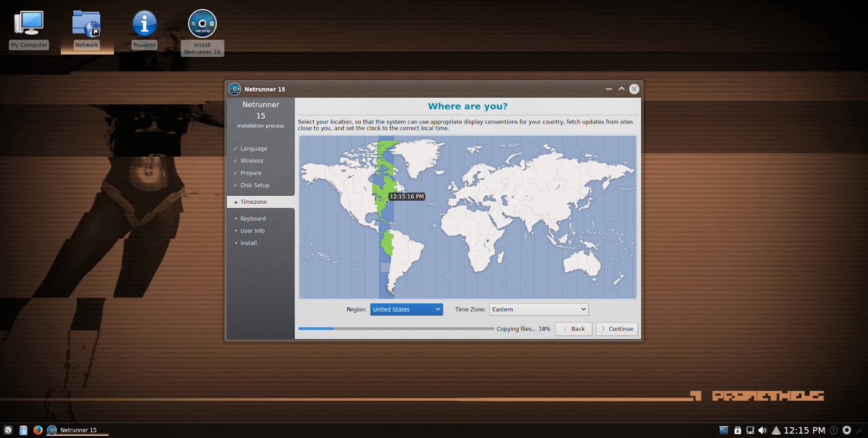Click the 12:15 PM taskbar clock

coord(805,430)
